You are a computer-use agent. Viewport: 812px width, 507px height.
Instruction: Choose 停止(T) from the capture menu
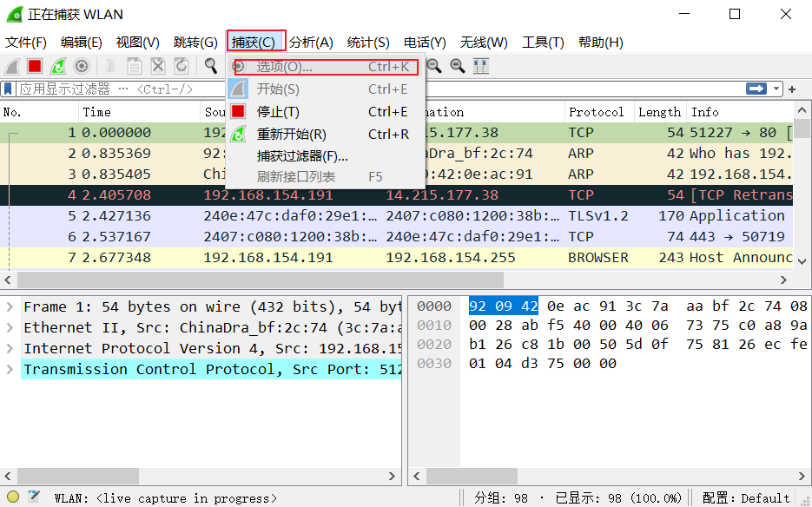[x=325, y=112]
